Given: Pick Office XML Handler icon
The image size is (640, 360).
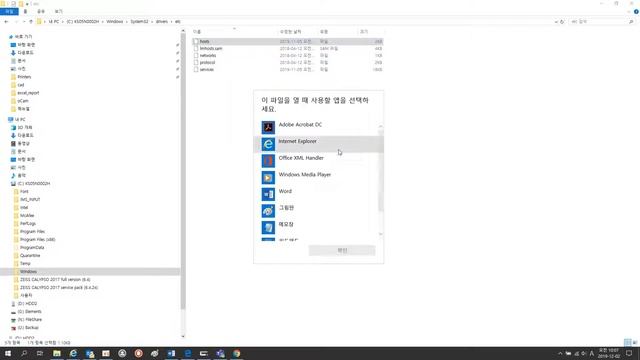Looking at the screenshot, I should coord(268,161).
